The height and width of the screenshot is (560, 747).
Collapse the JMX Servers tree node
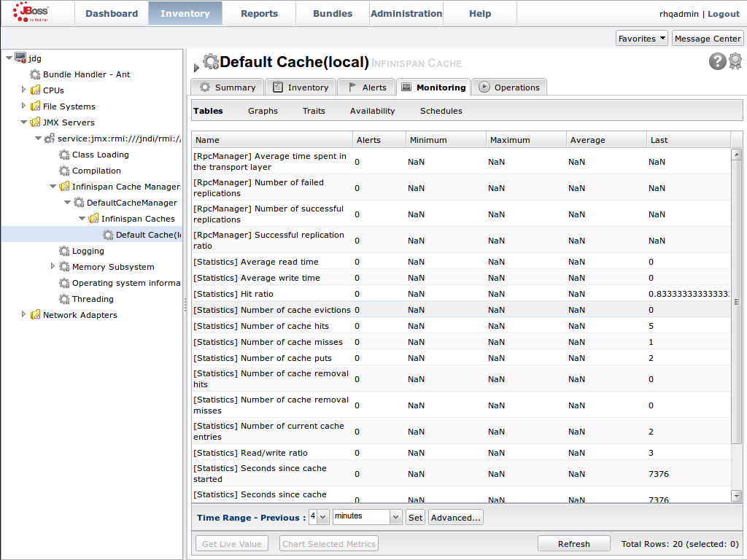tap(23, 122)
